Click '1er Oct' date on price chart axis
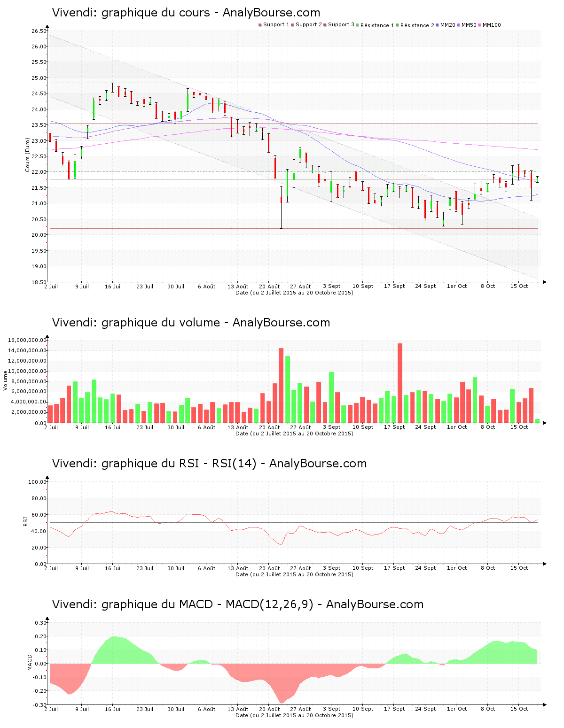Image resolution: width=564 pixels, height=728 pixels. coord(457,287)
